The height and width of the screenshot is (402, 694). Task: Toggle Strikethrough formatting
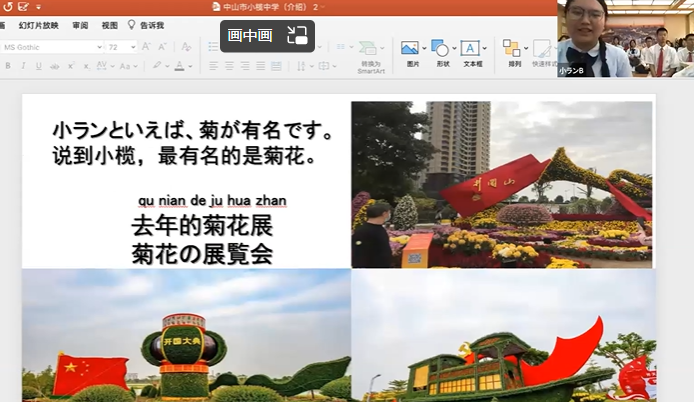[54, 66]
